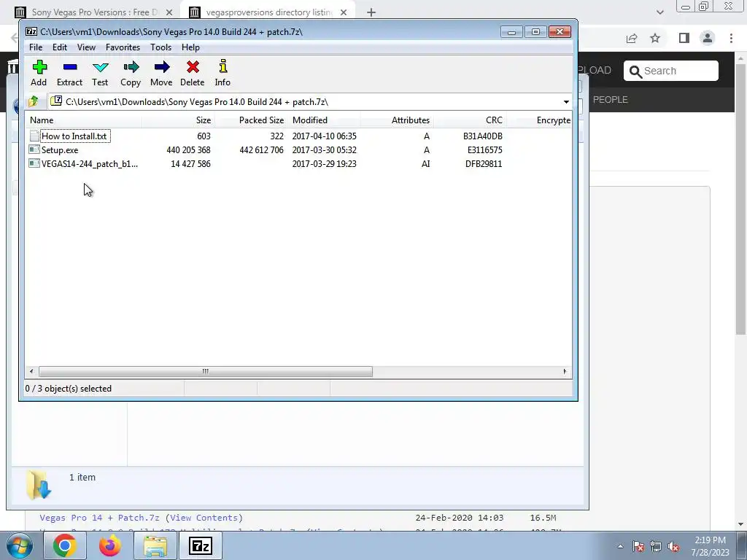Sort by the Name column header
The height and width of the screenshot is (560, 747).
tap(83, 120)
